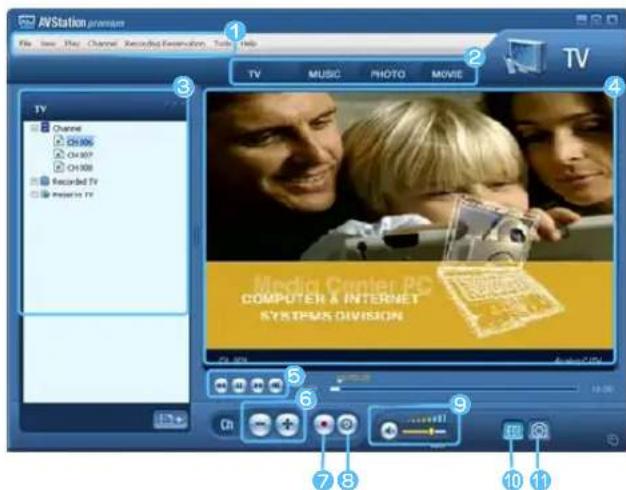Select the Recorded TV folder row

click(69, 182)
